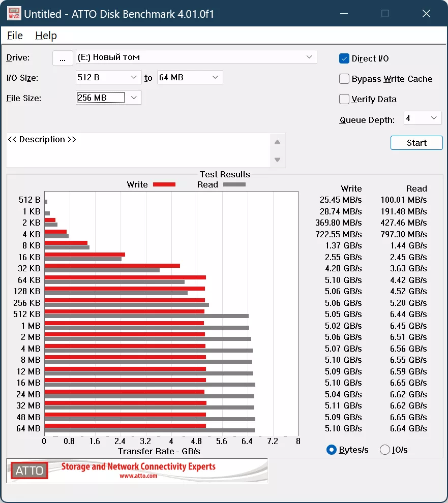Click the 2 KB write value 369.80 MB/s
This screenshot has height=503, width=448.
pyautogui.click(x=339, y=223)
